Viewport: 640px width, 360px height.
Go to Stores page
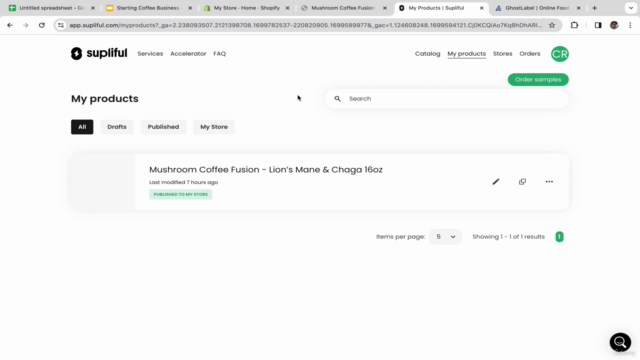point(502,53)
